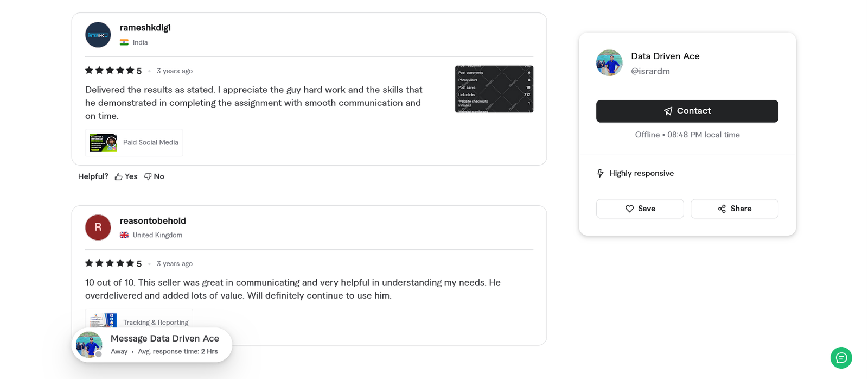This screenshot has width=868, height=379.
Task: Open rameshkdigi's profile avatar
Action: point(98,34)
